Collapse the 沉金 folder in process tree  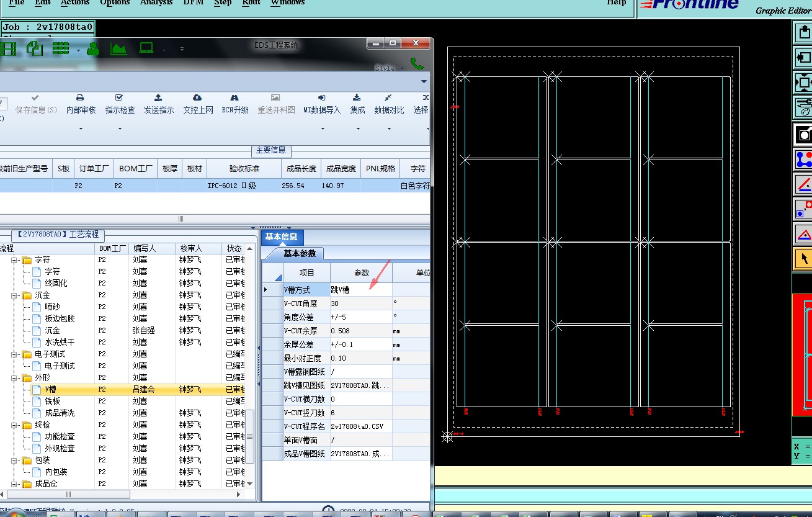14,295
